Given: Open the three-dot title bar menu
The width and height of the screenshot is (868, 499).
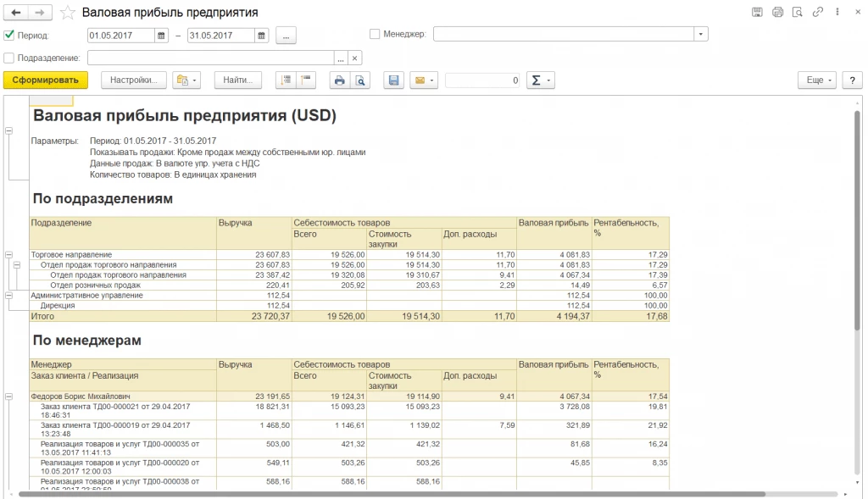Looking at the screenshot, I should pos(837,12).
